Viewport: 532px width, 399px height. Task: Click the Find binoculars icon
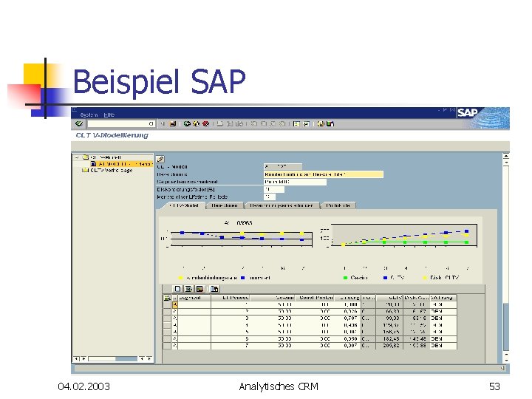[230, 124]
